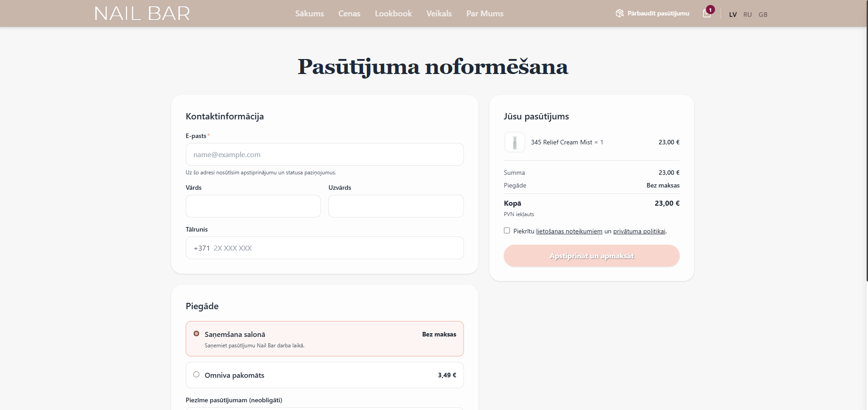Click the page's vertical scrollbar

click(x=866, y=141)
